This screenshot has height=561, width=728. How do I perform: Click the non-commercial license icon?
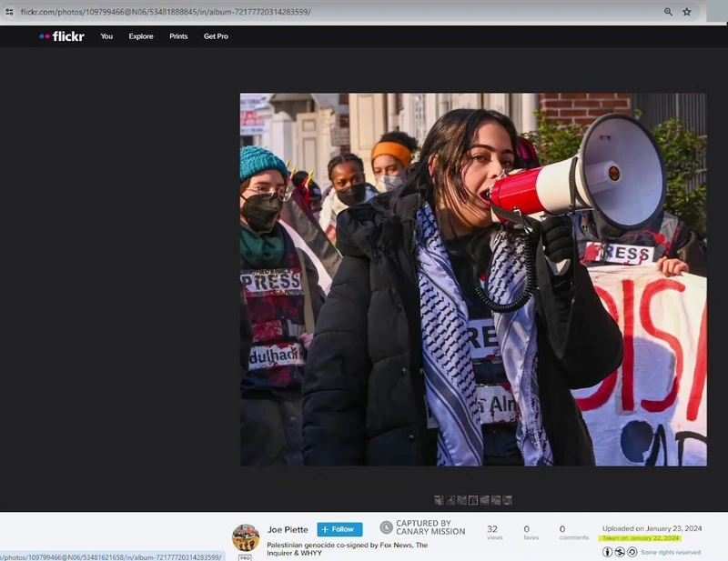[620, 552]
